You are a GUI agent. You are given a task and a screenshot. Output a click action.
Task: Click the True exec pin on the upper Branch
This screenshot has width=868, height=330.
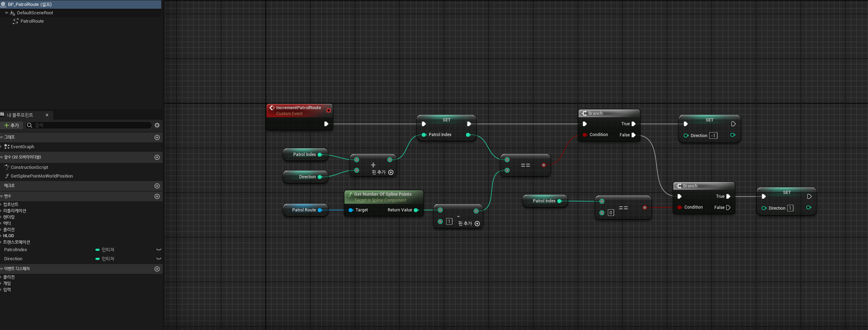634,124
